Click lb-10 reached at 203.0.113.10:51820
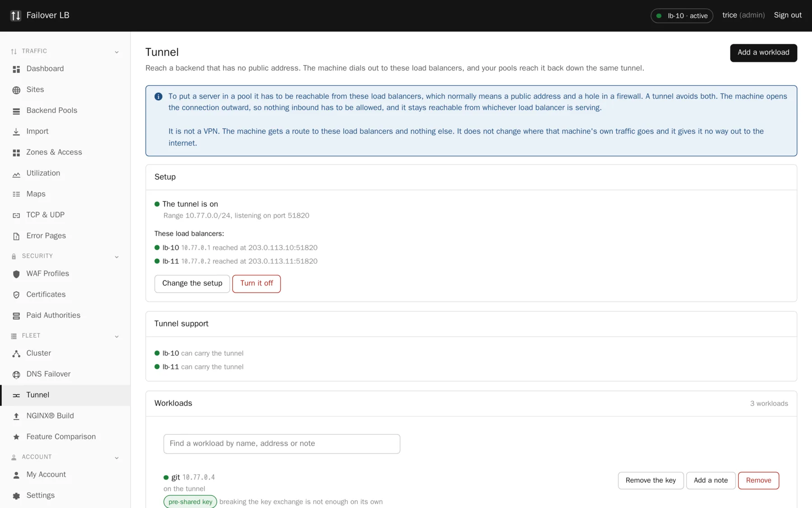The image size is (812, 508). [236, 248]
